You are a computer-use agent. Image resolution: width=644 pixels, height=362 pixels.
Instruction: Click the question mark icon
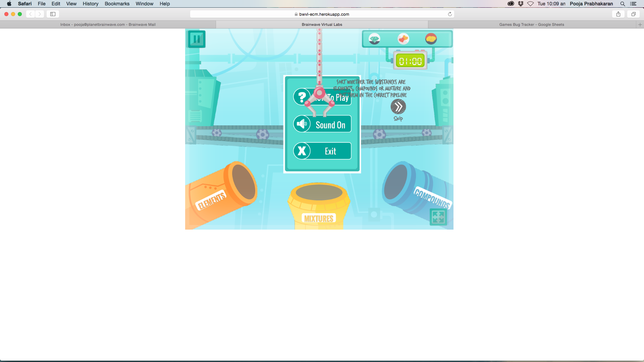(x=302, y=97)
